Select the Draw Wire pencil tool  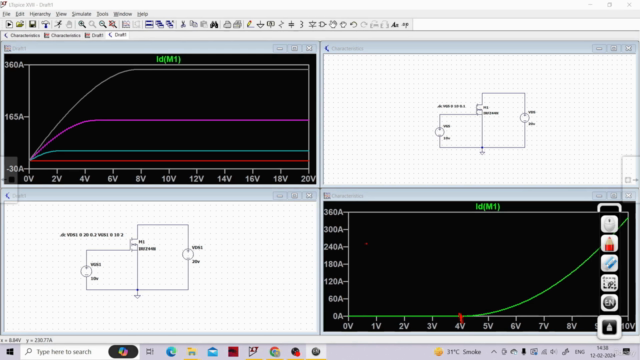pos(250,24)
